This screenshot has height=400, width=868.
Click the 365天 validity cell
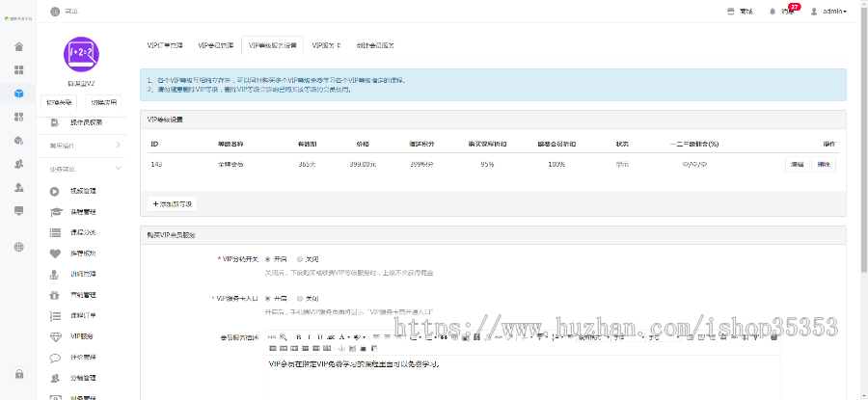pos(307,164)
